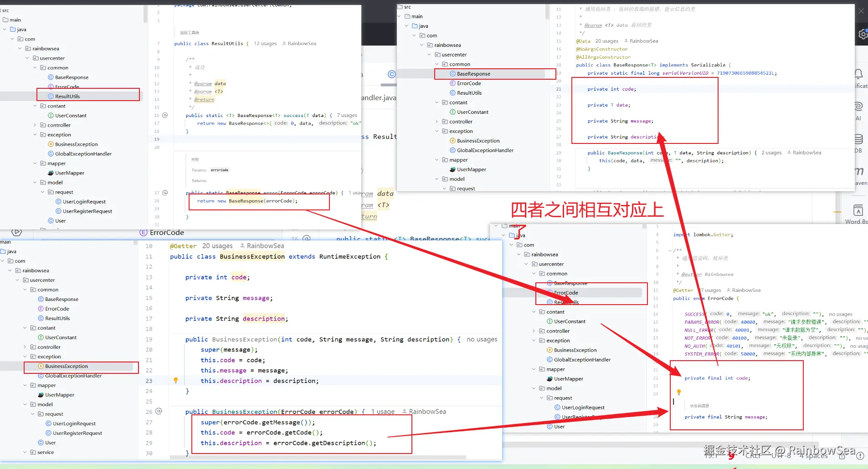Show 20 usages of BaseResponse class

click(x=606, y=41)
